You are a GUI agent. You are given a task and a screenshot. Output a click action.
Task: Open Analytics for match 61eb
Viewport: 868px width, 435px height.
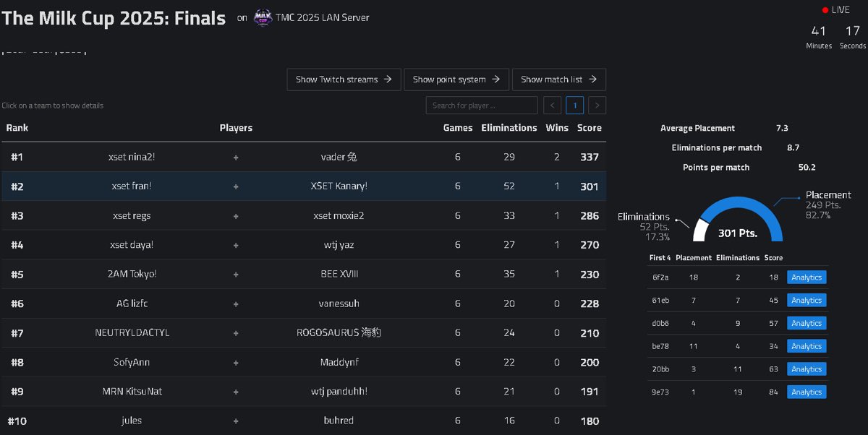point(807,301)
